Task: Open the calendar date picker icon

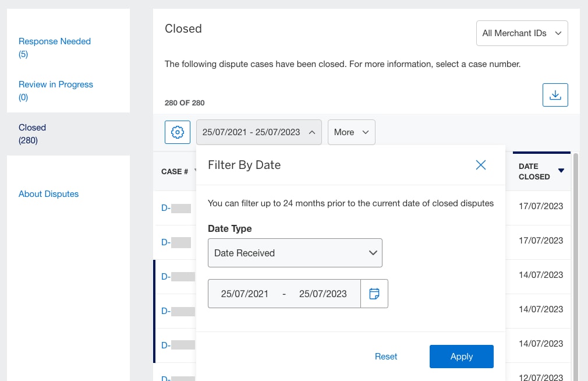Action: (374, 293)
